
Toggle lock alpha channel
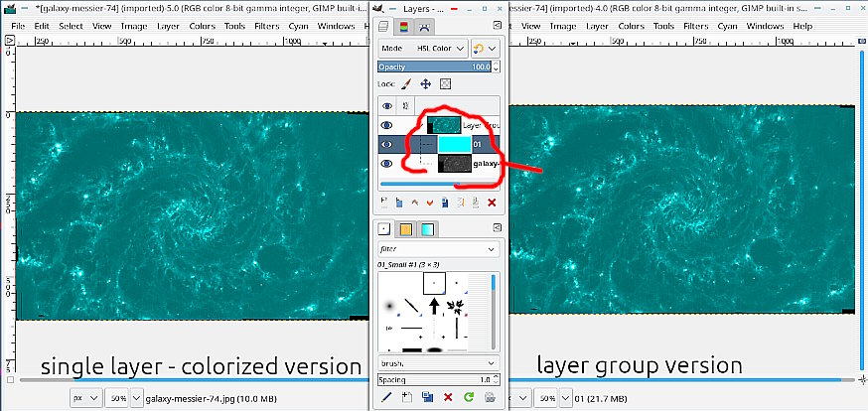[x=445, y=84]
